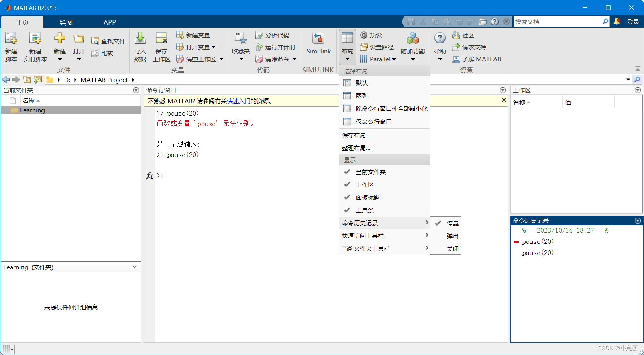The width and height of the screenshot is (644, 355).
Task: Click New Variable (新建变量)
Action: [193, 35]
